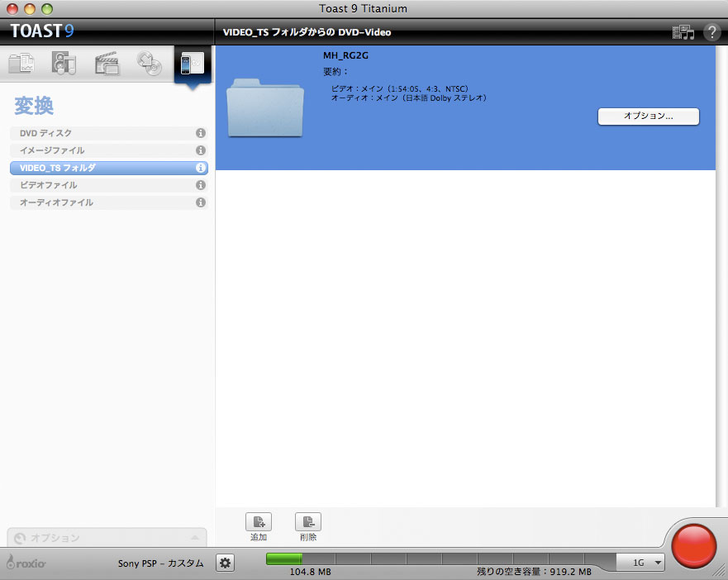Open the help question mark icon
This screenshot has width=728, height=580.
pos(711,32)
